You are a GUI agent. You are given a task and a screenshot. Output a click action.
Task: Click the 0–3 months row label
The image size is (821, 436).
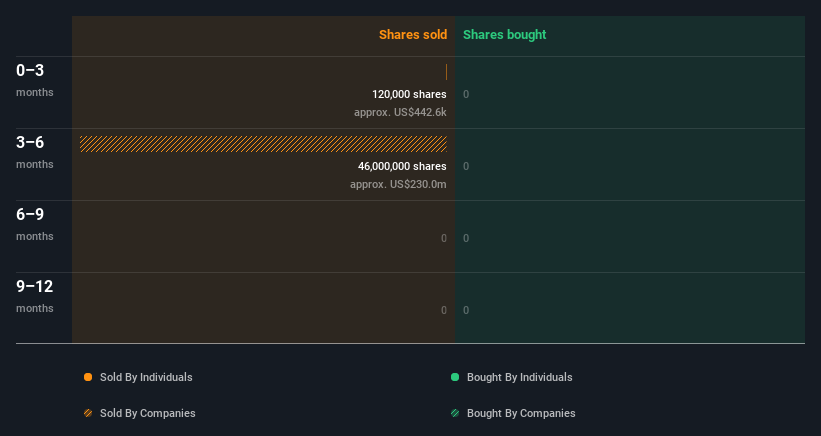click(35, 80)
